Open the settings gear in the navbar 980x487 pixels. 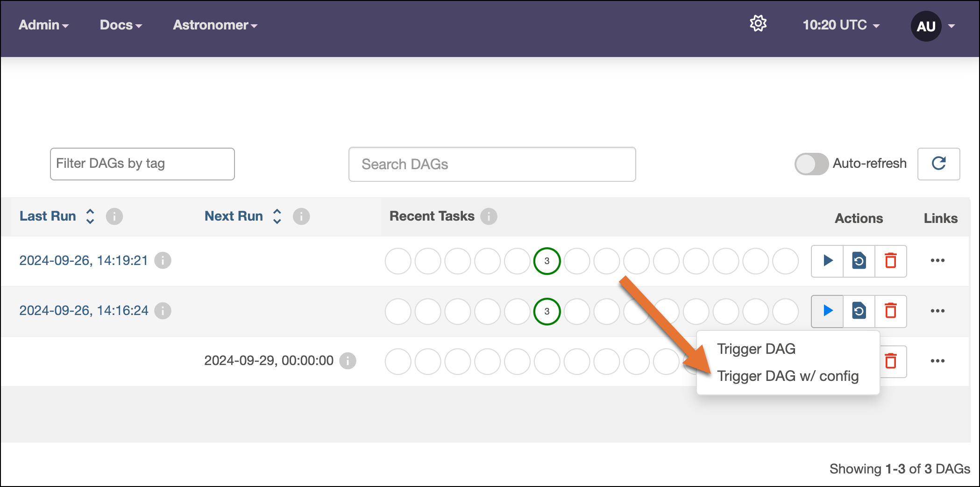pos(758,23)
